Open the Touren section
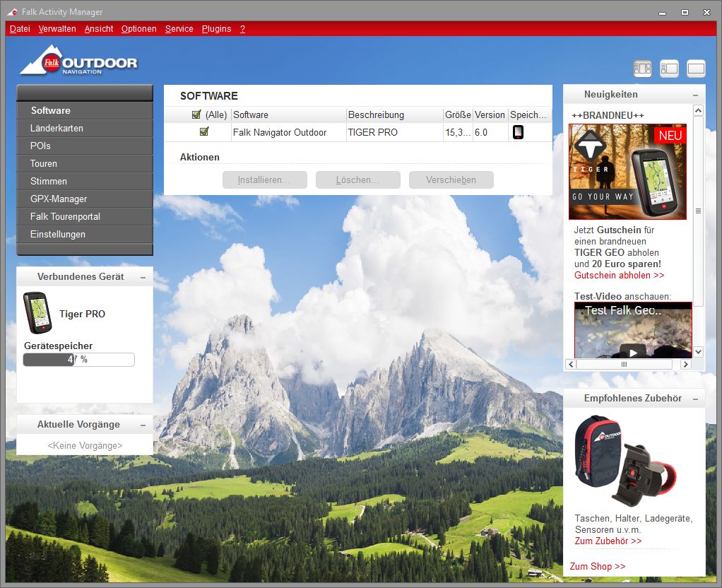722x588 pixels. coord(85,163)
